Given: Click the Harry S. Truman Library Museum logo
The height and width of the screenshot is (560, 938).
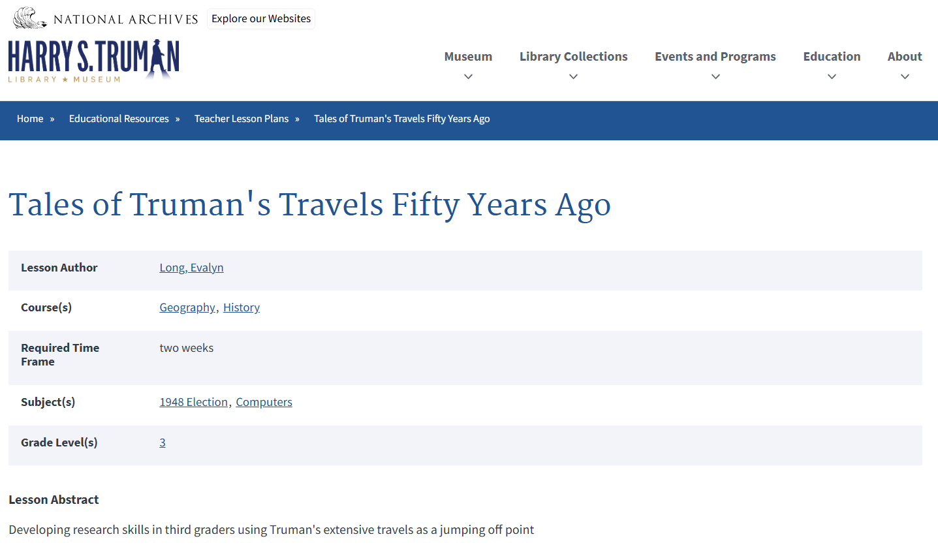Looking at the screenshot, I should pos(93,61).
